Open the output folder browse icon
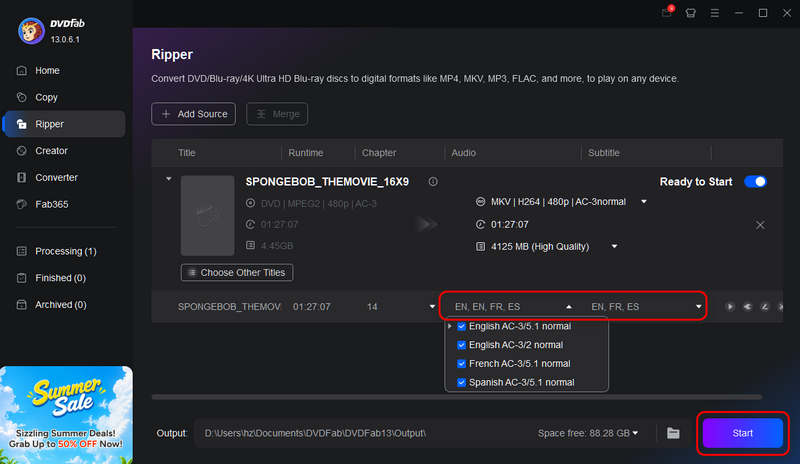This screenshot has height=464, width=800. (673, 433)
